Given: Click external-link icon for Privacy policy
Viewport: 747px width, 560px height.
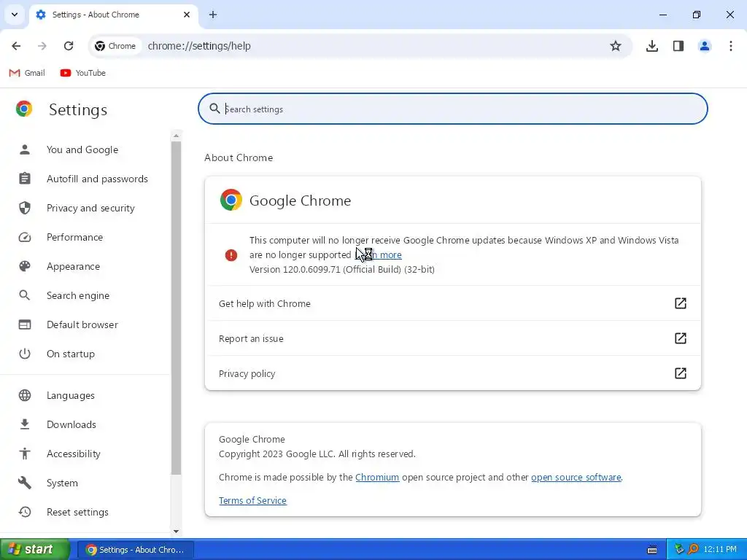Looking at the screenshot, I should click(x=681, y=373).
